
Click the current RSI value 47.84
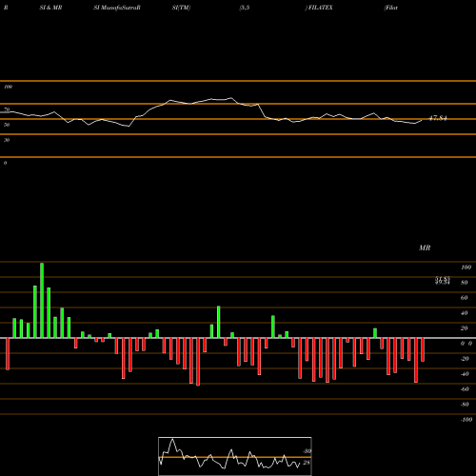pos(438,118)
